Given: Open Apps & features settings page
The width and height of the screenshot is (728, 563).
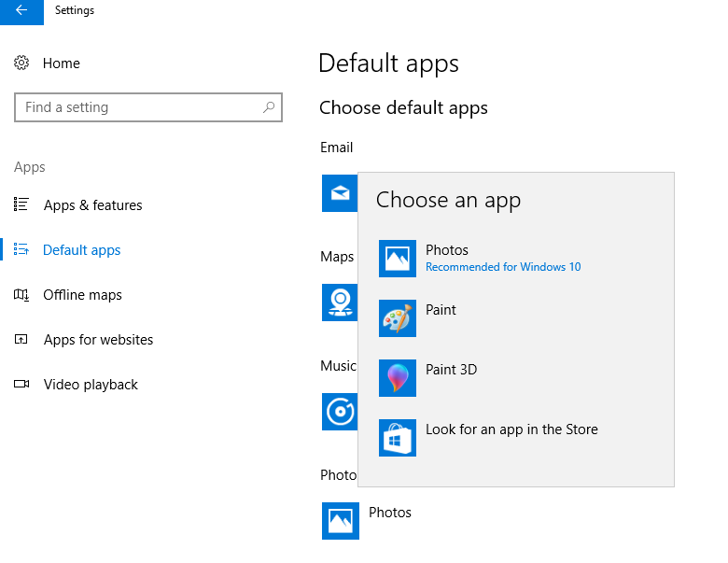Looking at the screenshot, I should 92,205.
